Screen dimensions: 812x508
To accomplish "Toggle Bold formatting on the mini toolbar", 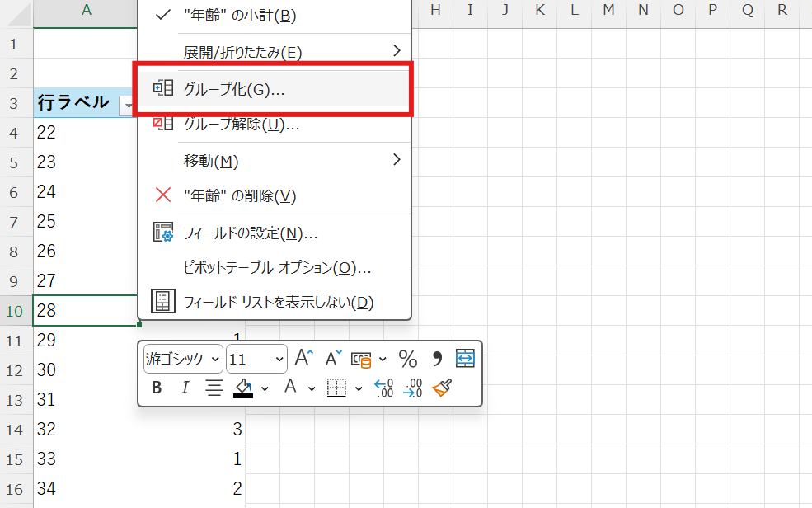I will pyautogui.click(x=157, y=386).
